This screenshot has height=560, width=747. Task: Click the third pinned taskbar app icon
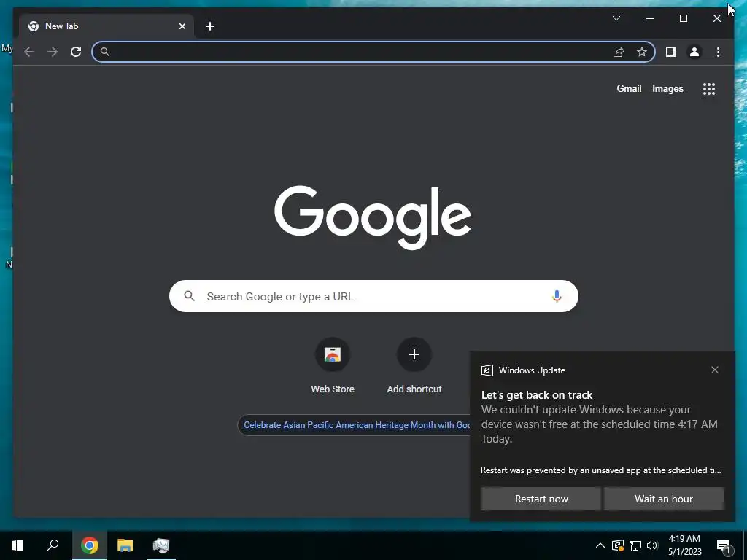[x=161, y=545]
